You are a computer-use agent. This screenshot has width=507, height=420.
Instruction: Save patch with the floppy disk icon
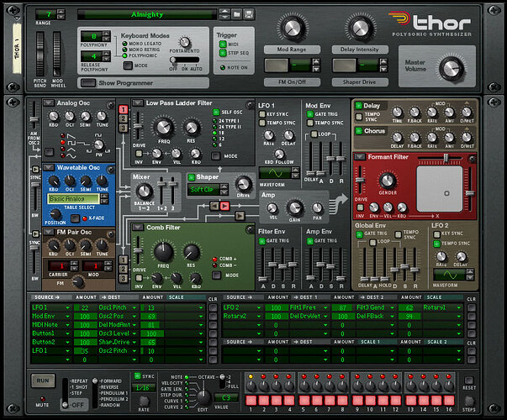coord(249,14)
